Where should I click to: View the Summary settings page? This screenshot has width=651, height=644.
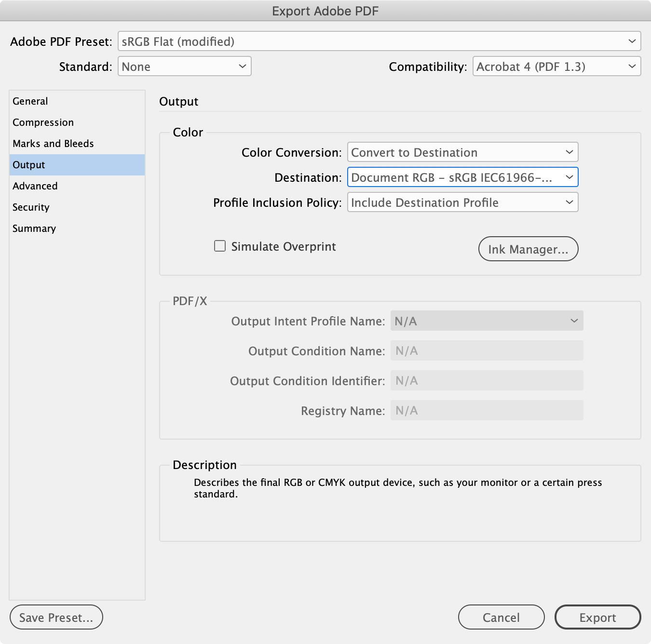[34, 228]
